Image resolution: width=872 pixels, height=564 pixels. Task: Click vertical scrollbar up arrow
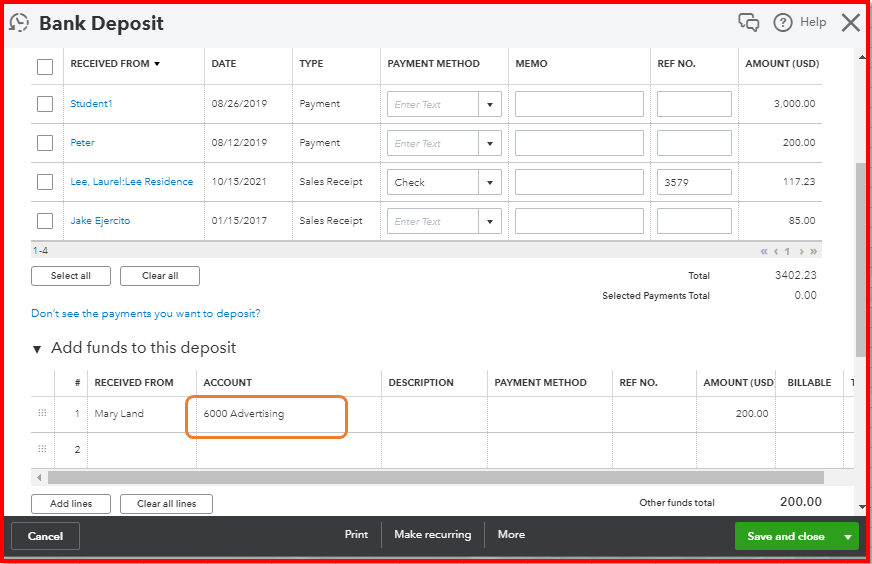[862, 57]
